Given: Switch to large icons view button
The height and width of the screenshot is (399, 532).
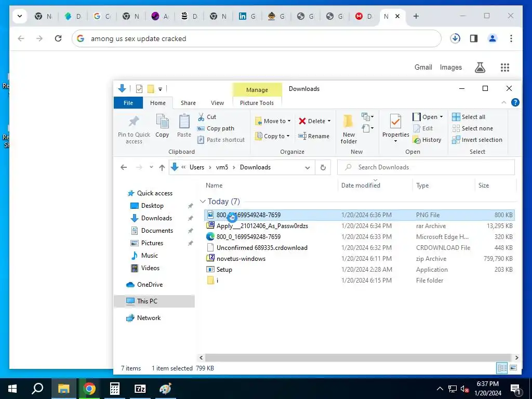Looking at the screenshot, I should [x=513, y=368].
